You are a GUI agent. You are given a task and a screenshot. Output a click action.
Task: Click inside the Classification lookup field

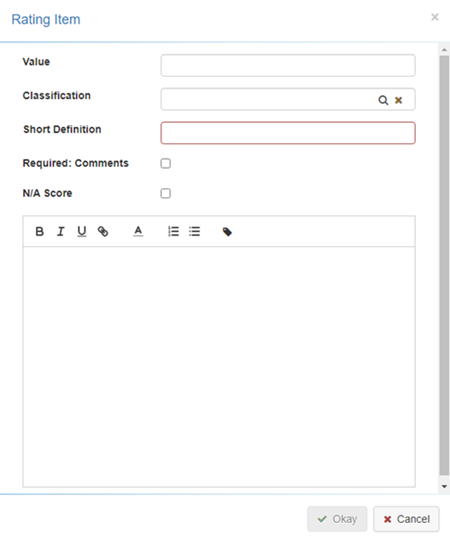(269, 99)
